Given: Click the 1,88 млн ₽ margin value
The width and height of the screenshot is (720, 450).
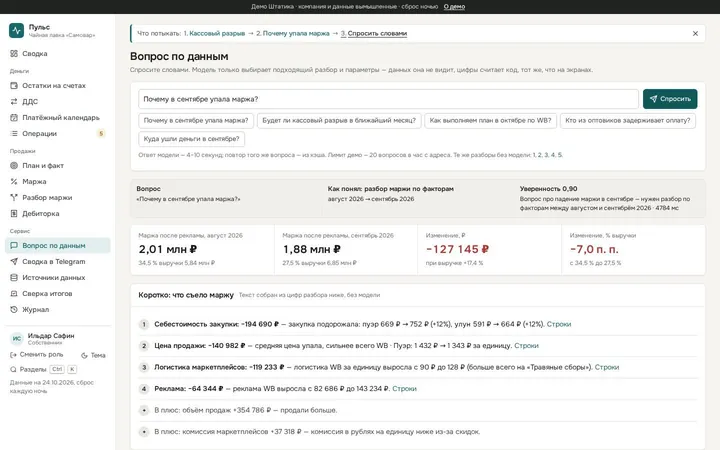Looking at the screenshot, I should pyautogui.click(x=312, y=249).
